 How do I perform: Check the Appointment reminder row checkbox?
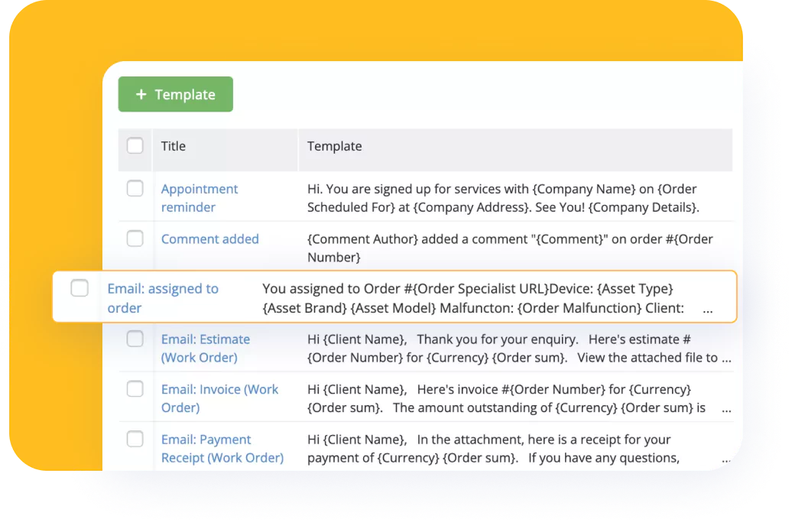[x=135, y=187]
